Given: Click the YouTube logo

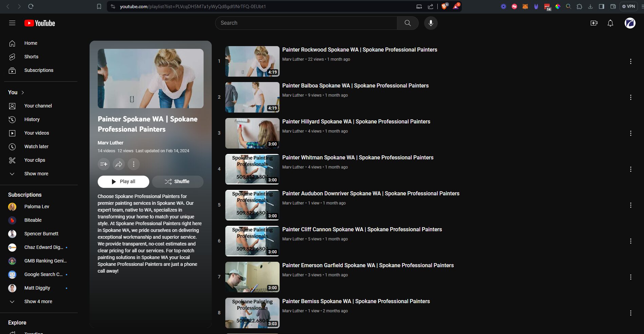Looking at the screenshot, I should [40, 23].
